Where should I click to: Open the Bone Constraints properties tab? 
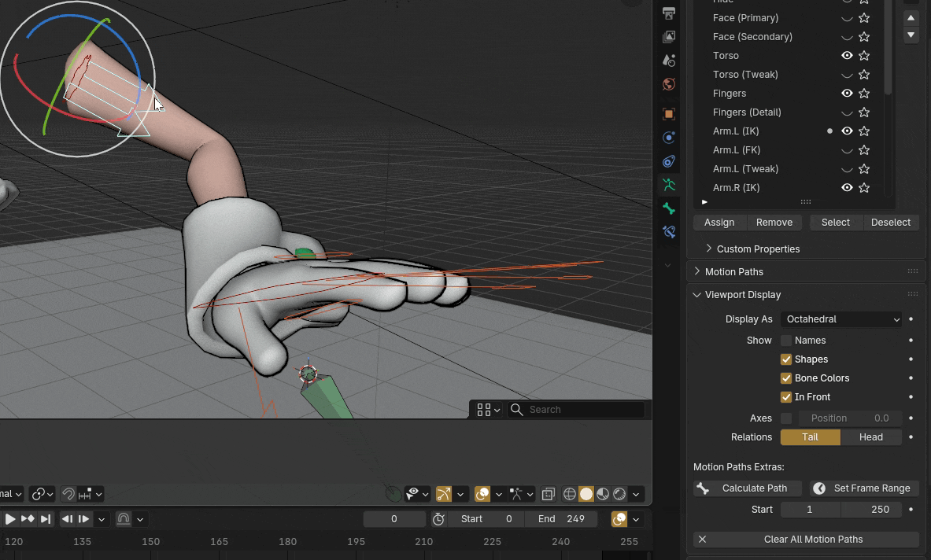point(669,232)
